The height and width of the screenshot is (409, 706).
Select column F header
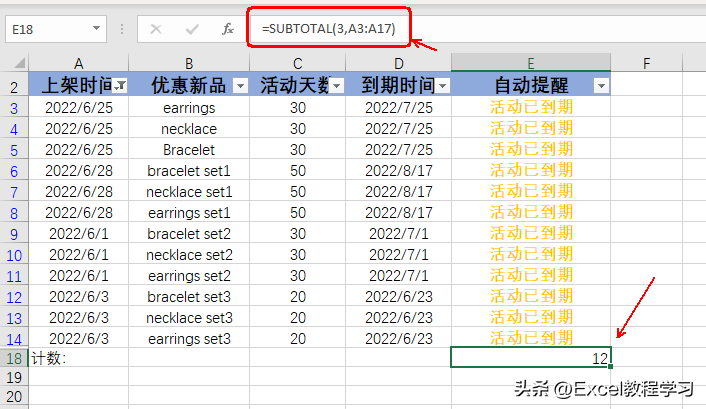pyautogui.click(x=647, y=63)
